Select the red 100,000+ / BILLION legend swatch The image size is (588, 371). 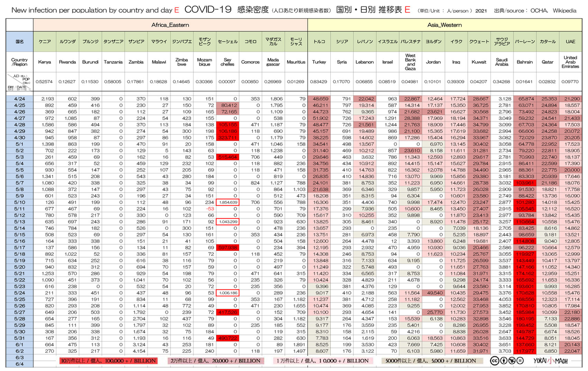[x=107, y=360]
